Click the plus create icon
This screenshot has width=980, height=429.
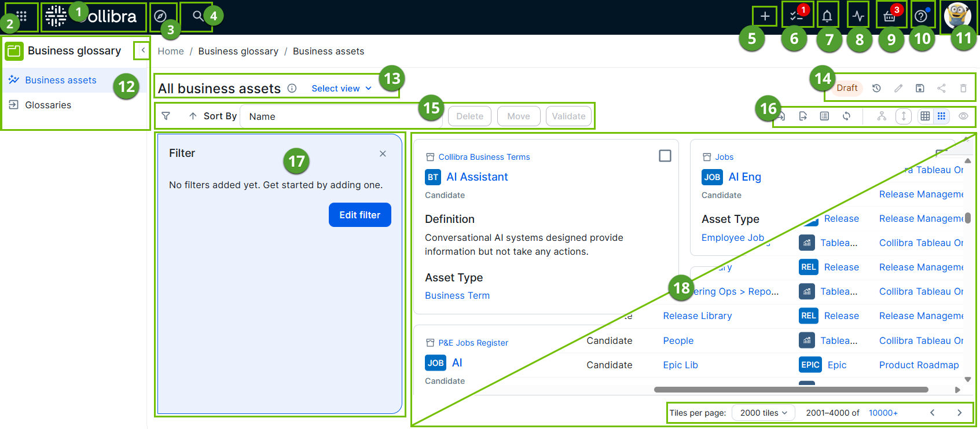coord(765,16)
